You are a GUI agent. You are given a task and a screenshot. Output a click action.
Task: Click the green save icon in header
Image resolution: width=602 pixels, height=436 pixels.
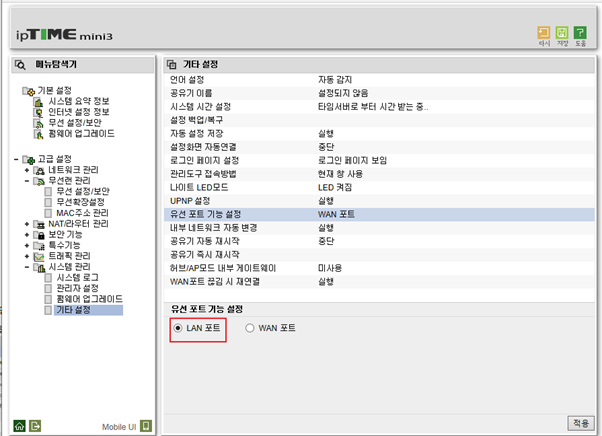(562, 33)
